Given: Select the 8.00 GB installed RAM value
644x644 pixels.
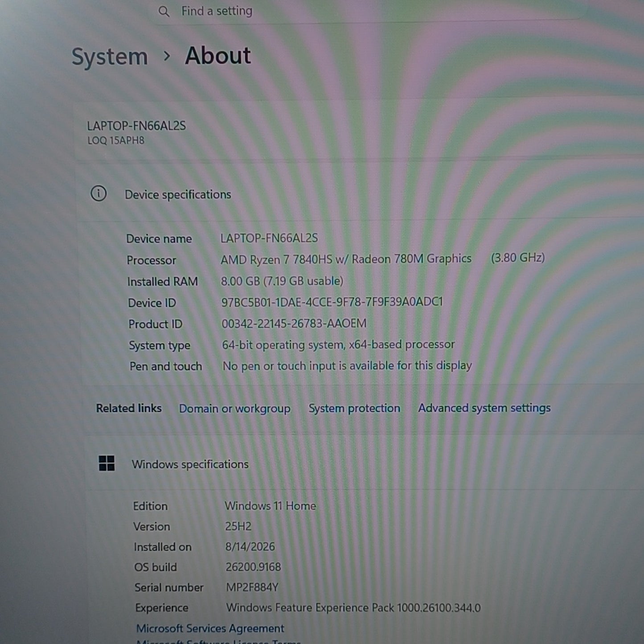Looking at the screenshot, I should 282,281.
